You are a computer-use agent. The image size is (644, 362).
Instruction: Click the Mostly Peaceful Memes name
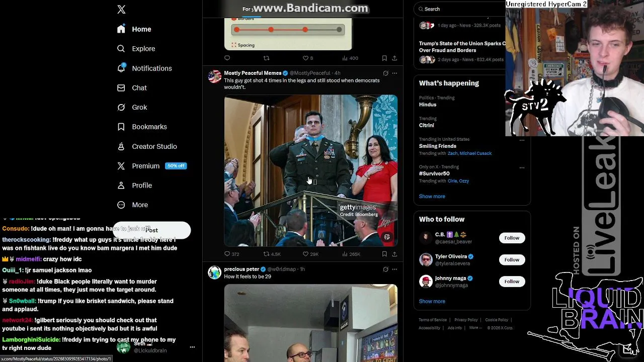(x=253, y=73)
